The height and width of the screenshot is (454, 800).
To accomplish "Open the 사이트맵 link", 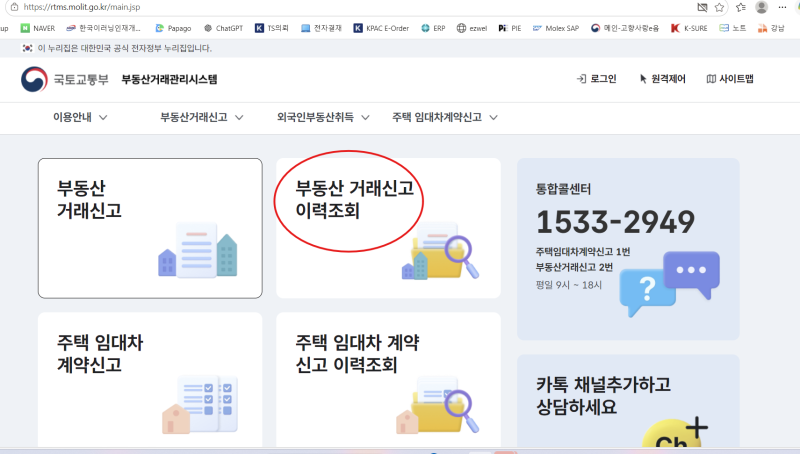I will 730,79.
